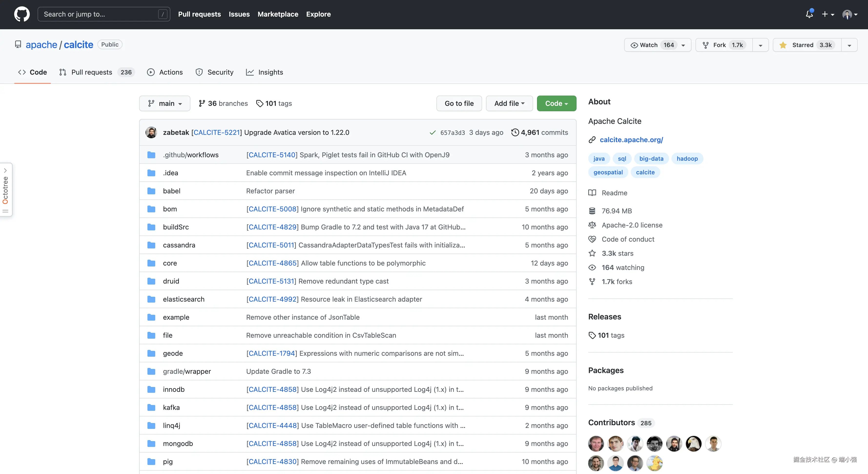Open the Fork options caret
Screen dimensions: 868x474
[x=760, y=45]
